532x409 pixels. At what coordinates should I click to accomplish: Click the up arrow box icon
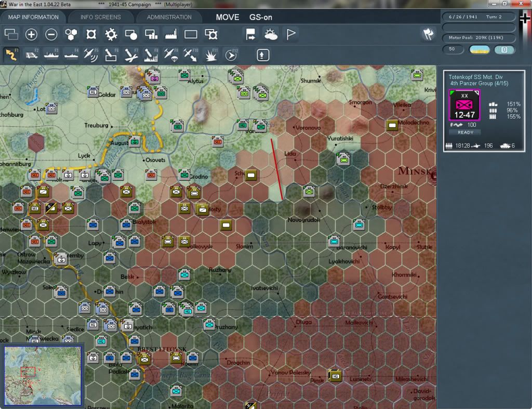point(262,55)
